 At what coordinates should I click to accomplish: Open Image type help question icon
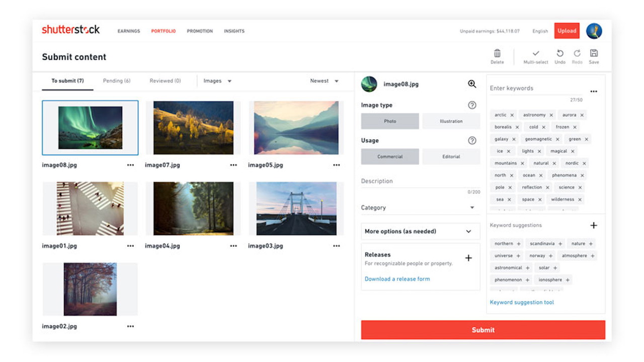pos(472,105)
